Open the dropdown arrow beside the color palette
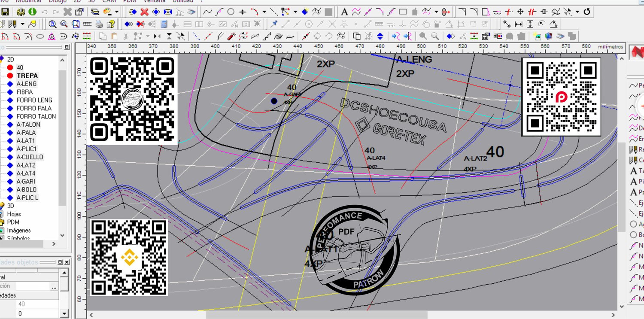 tap(116, 12)
